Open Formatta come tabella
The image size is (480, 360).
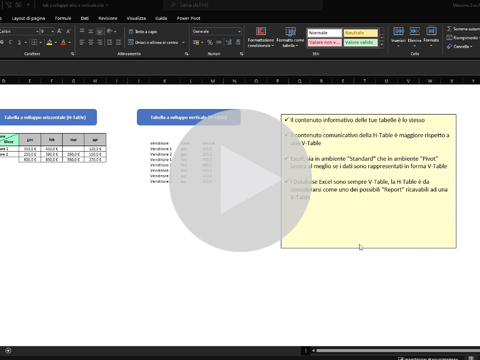pyautogui.click(x=290, y=37)
